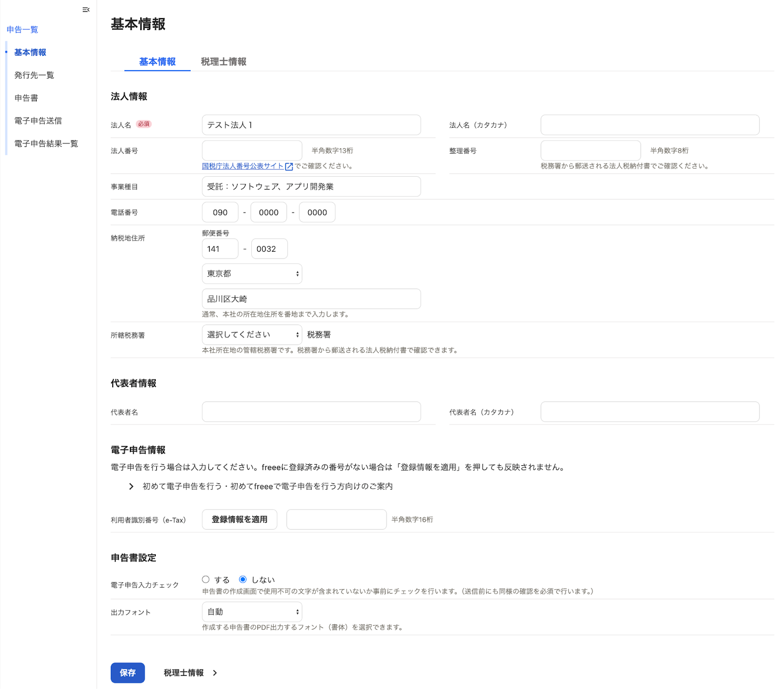The image size is (784, 689).
Task: Click the middle phone number field, between 090 and the last 0000
Action: pos(269,213)
